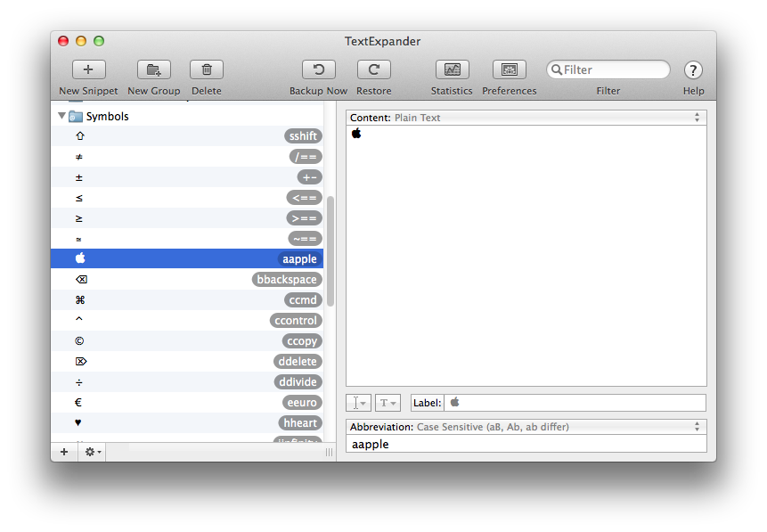The height and width of the screenshot is (532, 767).
Task: Click the add plus button below snippet list
Action: pyautogui.click(x=64, y=452)
